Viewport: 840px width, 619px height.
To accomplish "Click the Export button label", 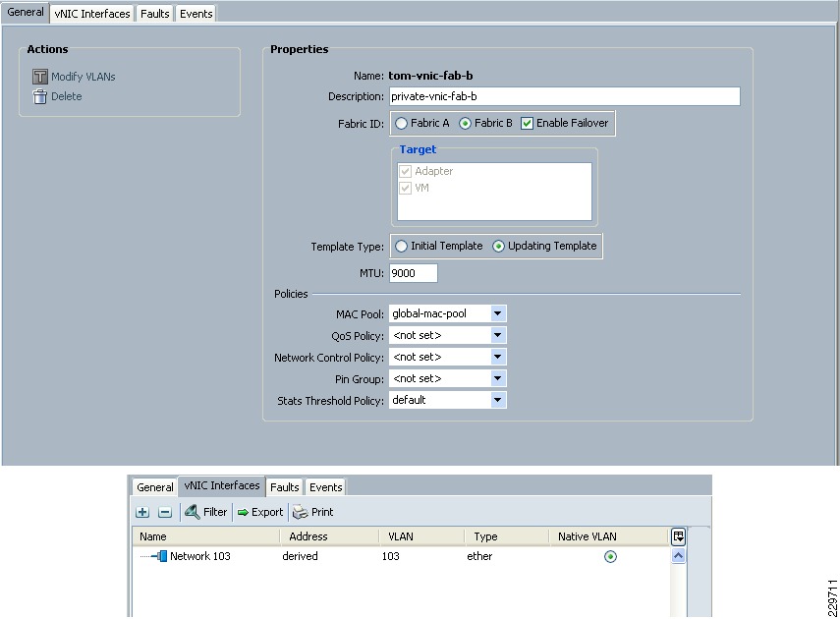I will 267,512.
